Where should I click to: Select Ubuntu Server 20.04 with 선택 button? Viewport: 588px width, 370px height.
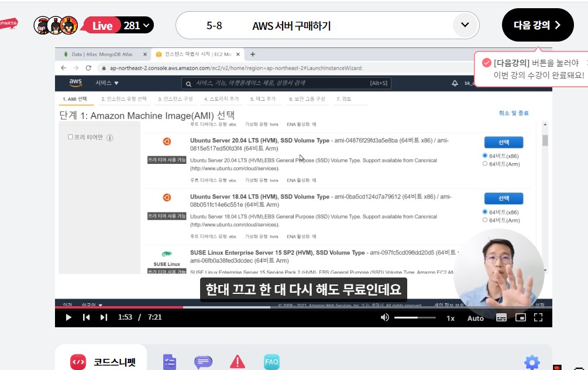pos(504,142)
